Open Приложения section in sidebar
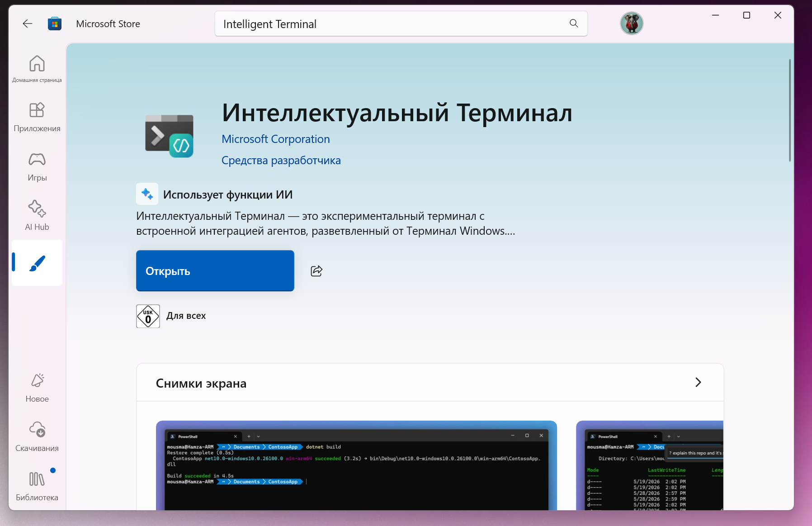 [37, 118]
